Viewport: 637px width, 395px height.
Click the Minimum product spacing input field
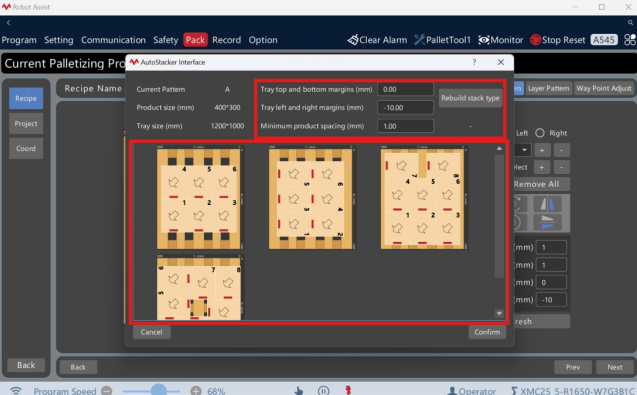(405, 126)
